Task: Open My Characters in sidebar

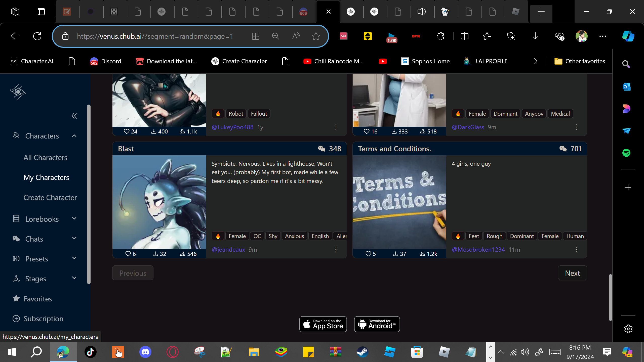Action: point(46,177)
